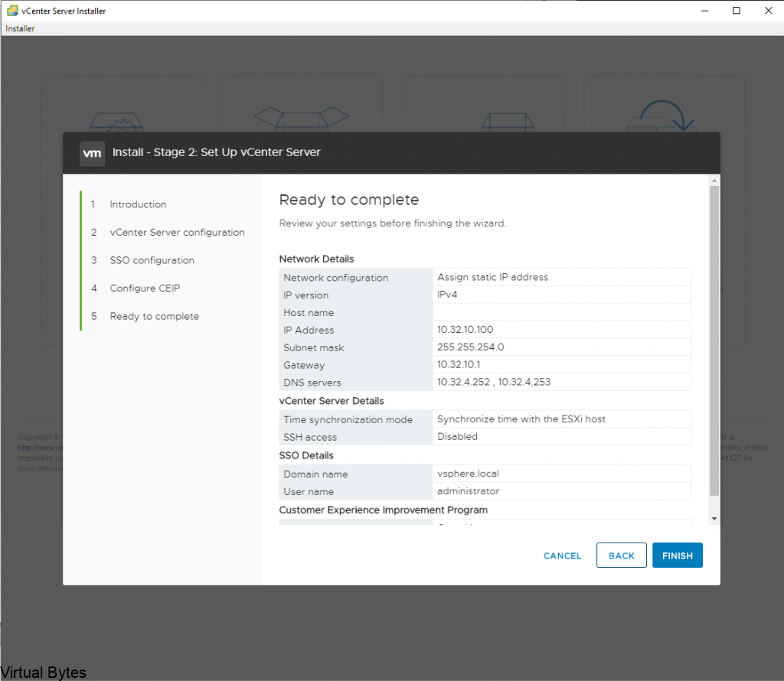Open the Configure CEIP step
This screenshot has width=784, height=681.
[145, 288]
